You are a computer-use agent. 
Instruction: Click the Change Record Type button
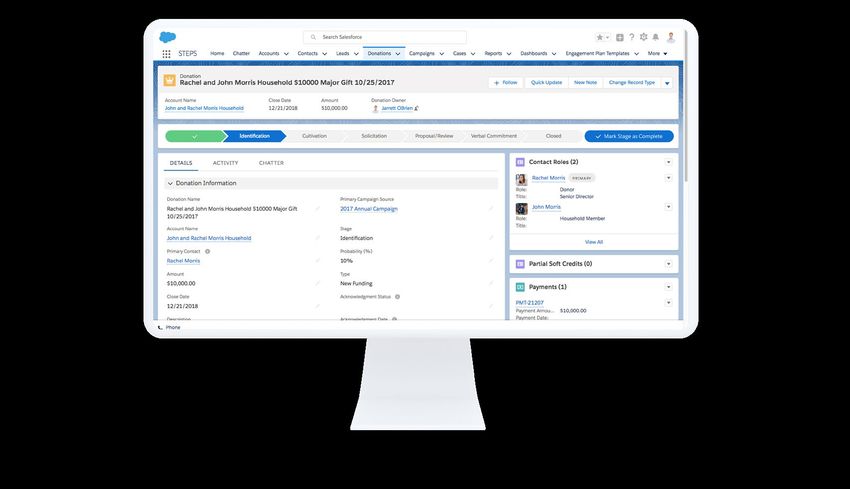pyautogui.click(x=632, y=83)
